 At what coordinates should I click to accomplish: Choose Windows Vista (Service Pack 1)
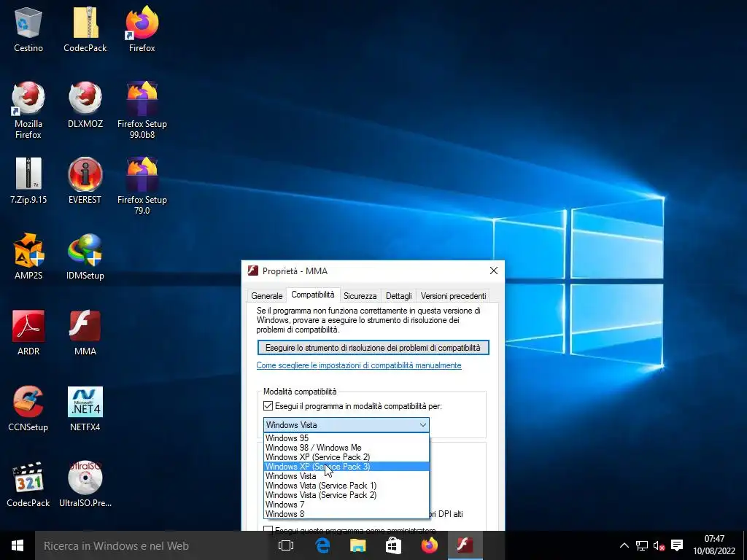coord(347,486)
